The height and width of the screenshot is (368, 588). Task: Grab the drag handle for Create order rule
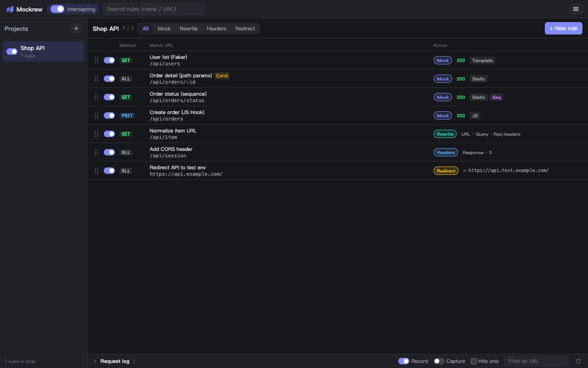96,115
